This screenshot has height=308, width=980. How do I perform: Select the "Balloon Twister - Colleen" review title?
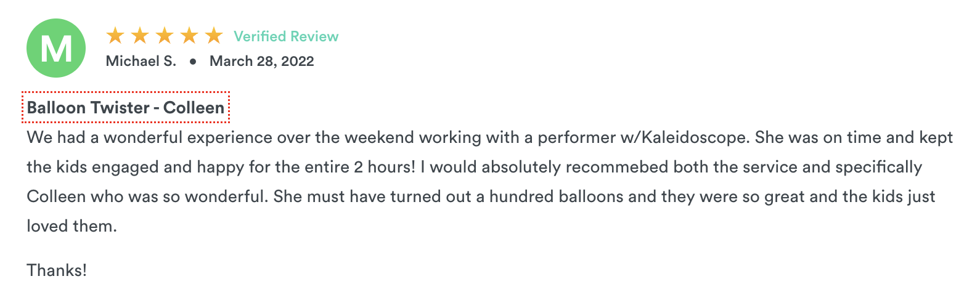126,108
